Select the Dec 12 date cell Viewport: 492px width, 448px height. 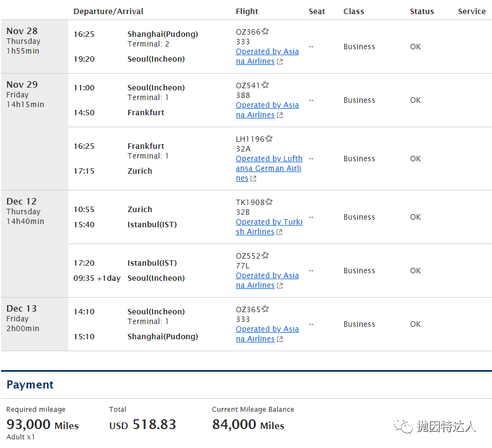[35, 244]
